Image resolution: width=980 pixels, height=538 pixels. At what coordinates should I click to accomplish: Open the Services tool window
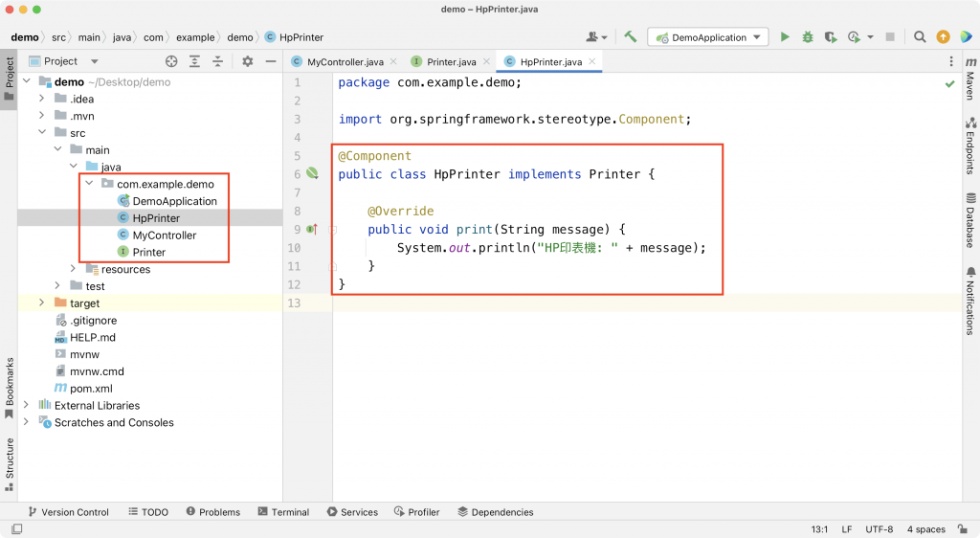click(x=352, y=512)
